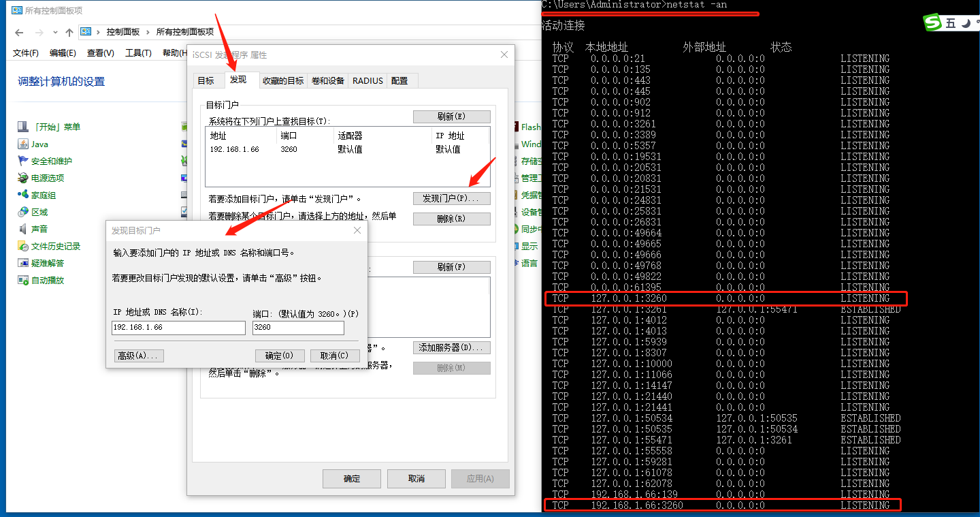
Task: Click the 电源选项 power icon
Action: pos(23,178)
